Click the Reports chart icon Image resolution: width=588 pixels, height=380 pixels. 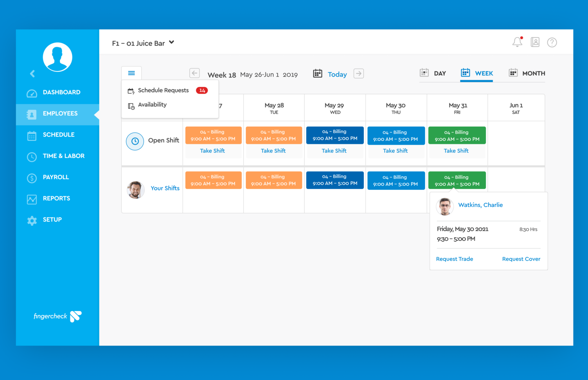tap(32, 199)
